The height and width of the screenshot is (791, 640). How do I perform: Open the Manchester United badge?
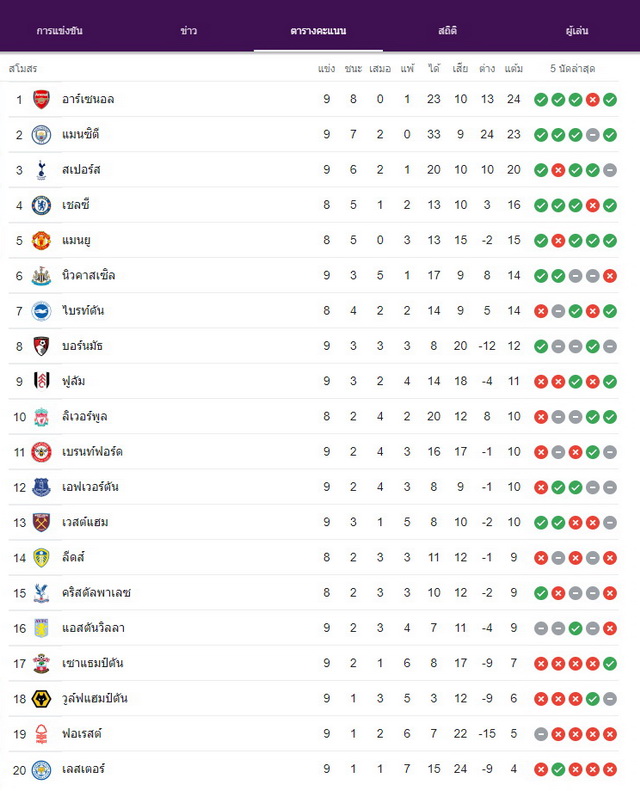point(41,241)
